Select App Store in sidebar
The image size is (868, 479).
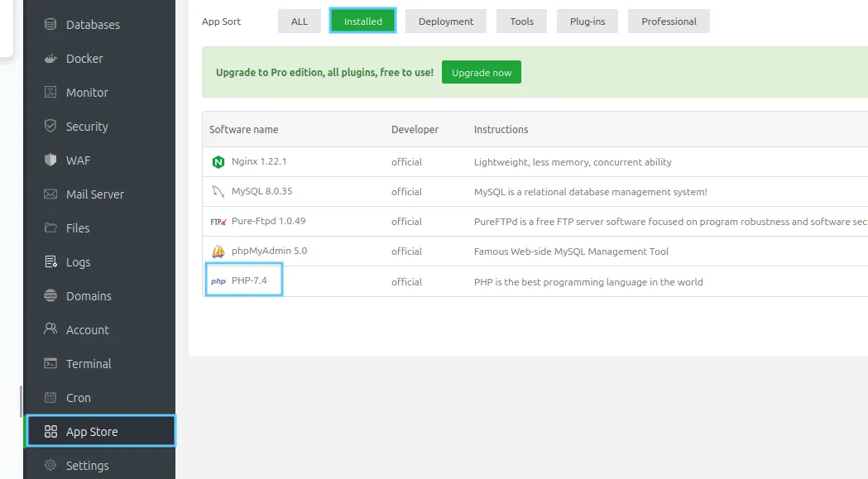click(x=101, y=431)
